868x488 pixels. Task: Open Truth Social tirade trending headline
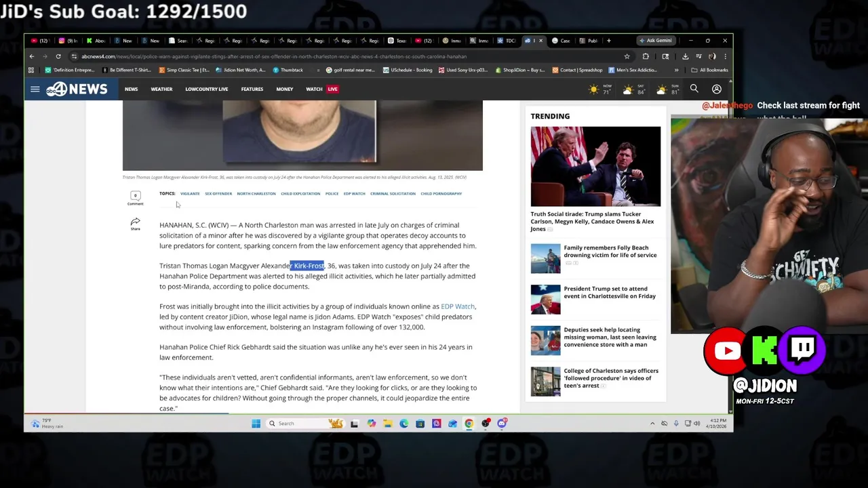click(592, 222)
